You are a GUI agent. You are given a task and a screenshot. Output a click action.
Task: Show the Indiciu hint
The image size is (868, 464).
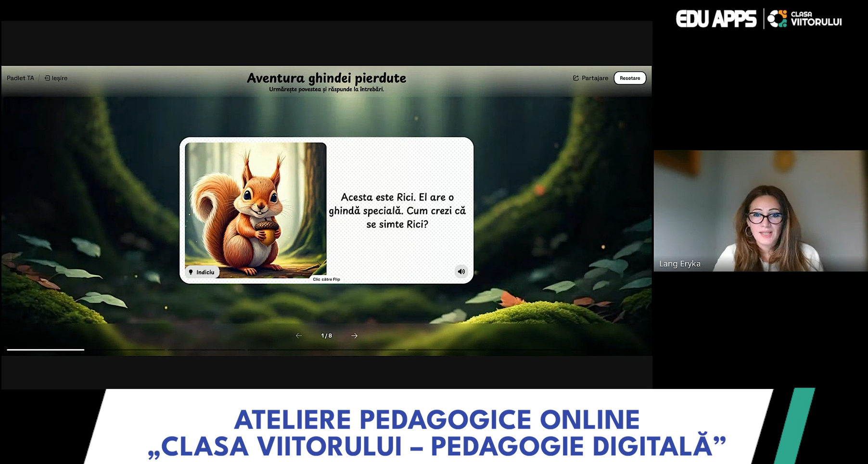(202, 272)
